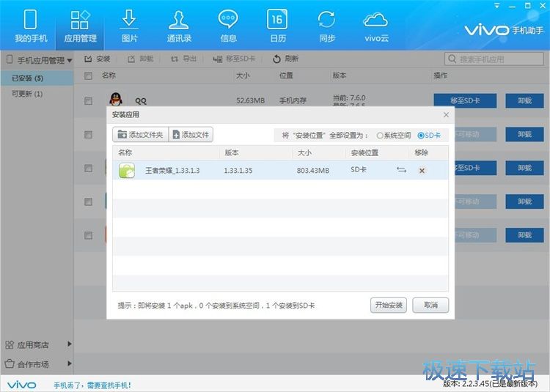The height and width of the screenshot is (392, 550).
Task: Click the 王者荣耀 apk icon
Action: pyautogui.click(x=127, y=171)
